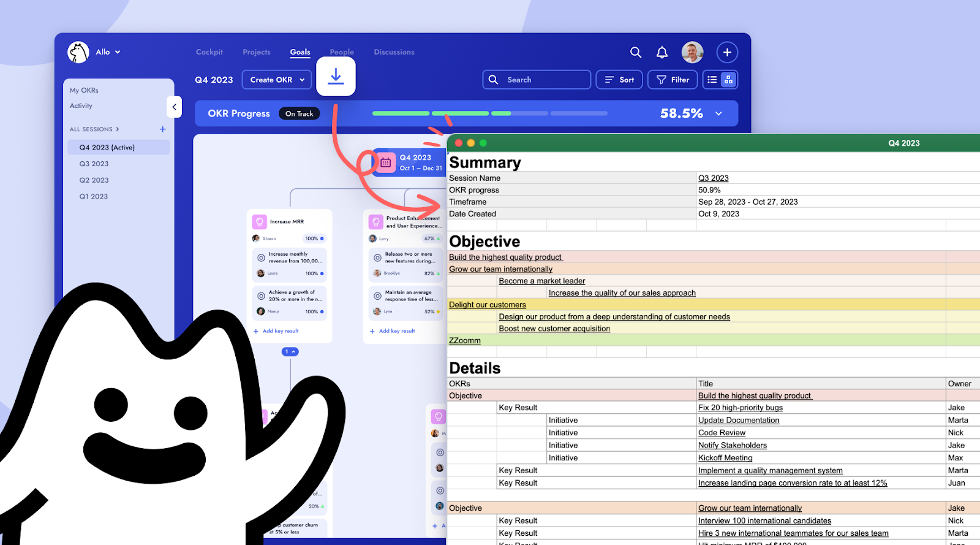980x545 pixels.
Task: Open the Build the highest quality product link
Action: 505,257
